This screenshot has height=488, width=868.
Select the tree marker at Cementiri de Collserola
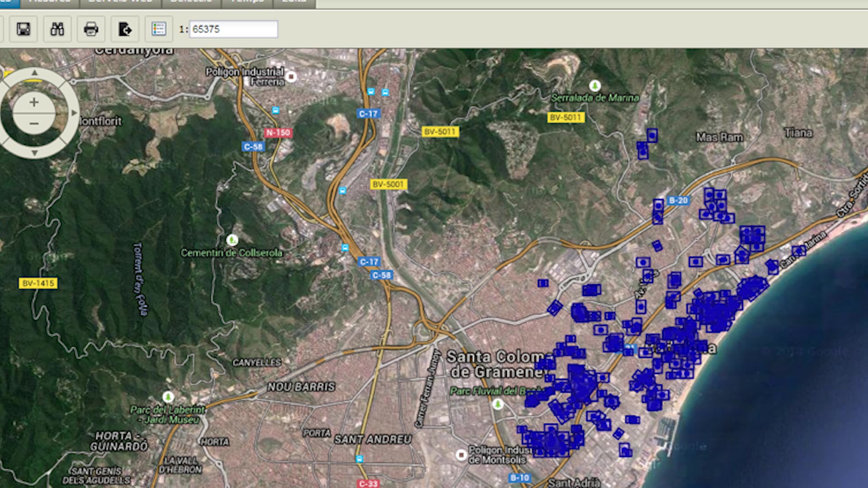point(232,241)
